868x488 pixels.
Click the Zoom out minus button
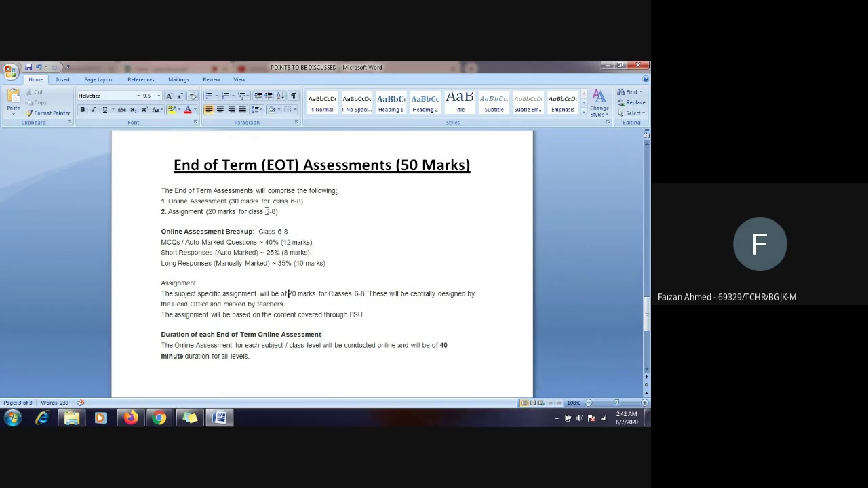[x=588, y=403]
